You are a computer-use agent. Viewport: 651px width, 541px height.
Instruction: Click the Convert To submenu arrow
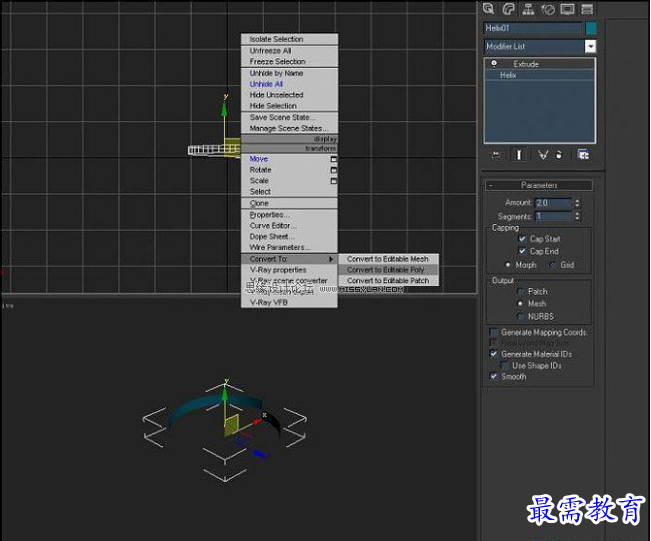point(331,259)
